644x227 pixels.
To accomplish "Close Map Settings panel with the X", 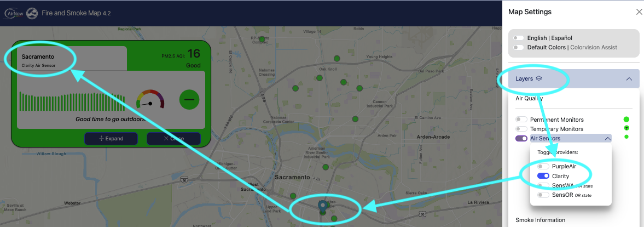I will tap(639, 12).
